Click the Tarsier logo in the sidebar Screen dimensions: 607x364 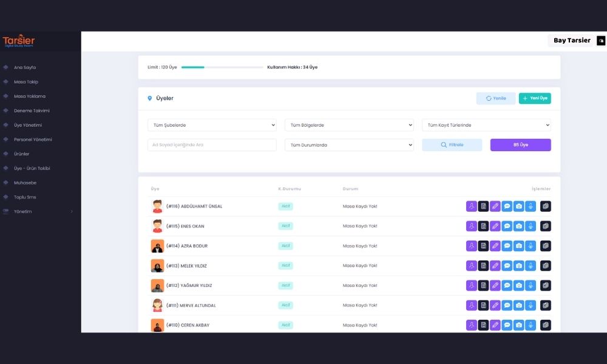coord(19,41)
